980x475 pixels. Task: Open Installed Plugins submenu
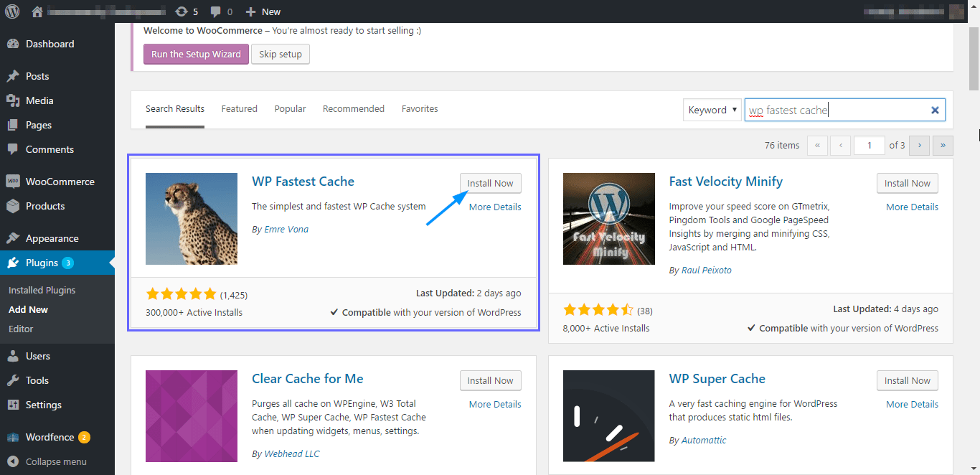coord(42,290)
